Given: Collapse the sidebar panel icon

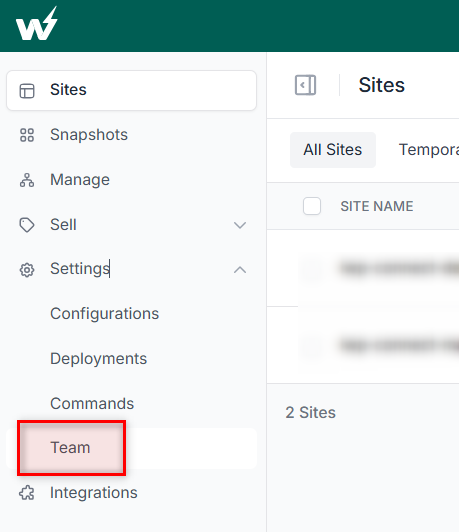Looking at the screenshot, I should [305, 85].
